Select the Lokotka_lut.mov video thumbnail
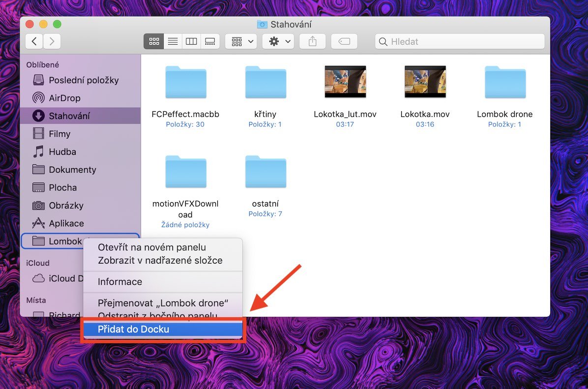The height and width of the screenshot is (389, 588). [x=345, y=82]
